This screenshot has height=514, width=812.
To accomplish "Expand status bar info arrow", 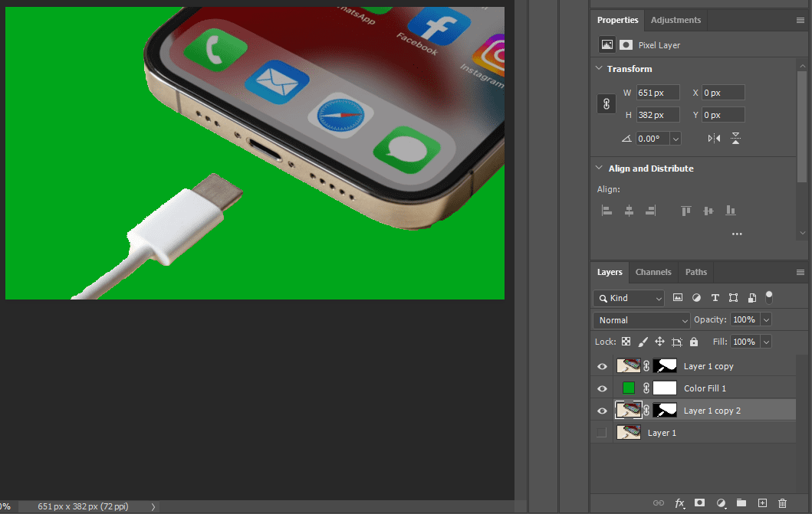I will 153,507.
